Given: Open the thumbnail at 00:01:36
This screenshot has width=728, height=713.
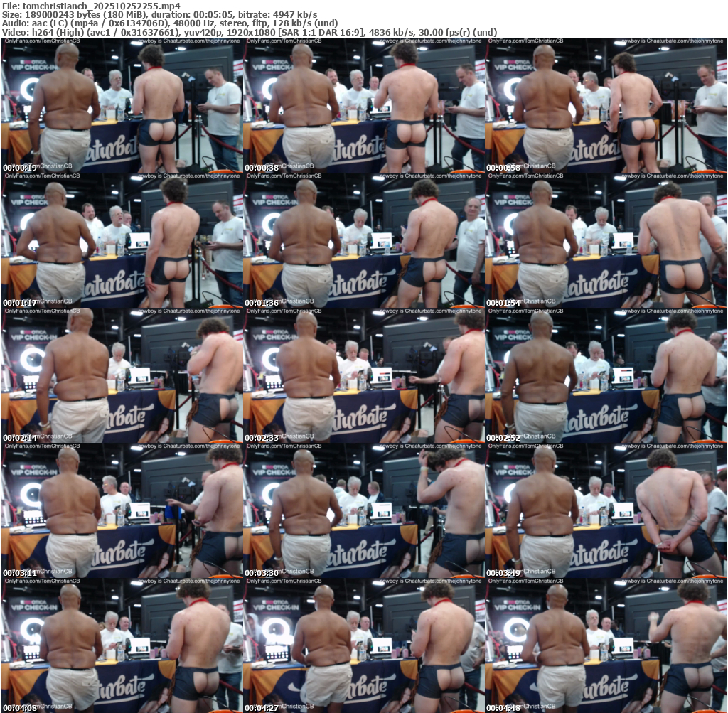Looking at the screenshot, I should [363, 240].
